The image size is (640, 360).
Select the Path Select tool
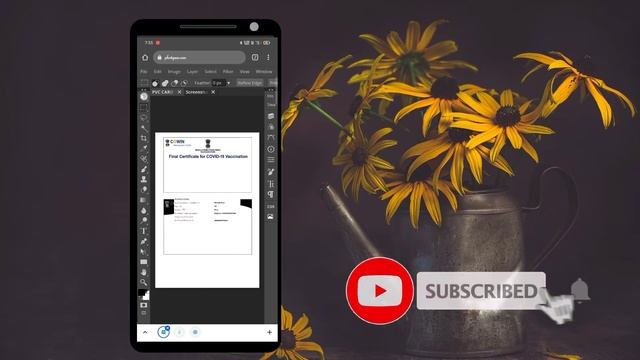(144, 251)
